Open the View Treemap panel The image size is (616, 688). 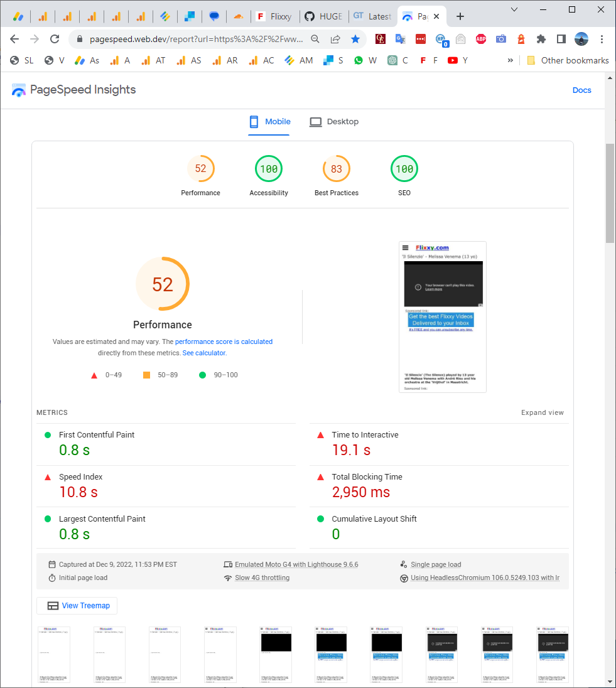[x=77, y=605]
